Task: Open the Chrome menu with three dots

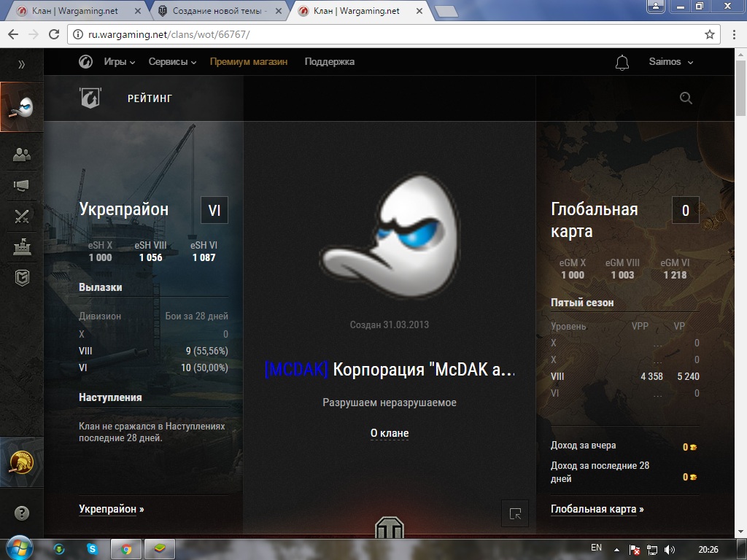Action: click(x=735, y=34)
